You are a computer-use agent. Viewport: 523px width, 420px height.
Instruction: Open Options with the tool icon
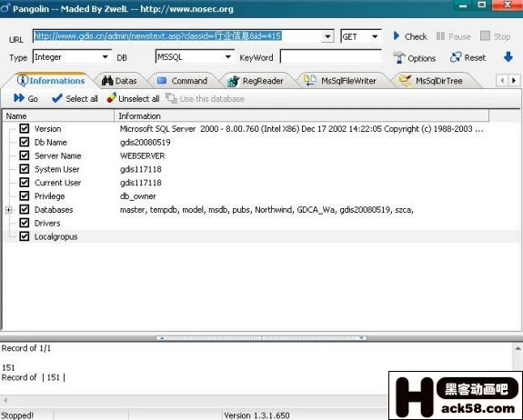coord(399,57)
